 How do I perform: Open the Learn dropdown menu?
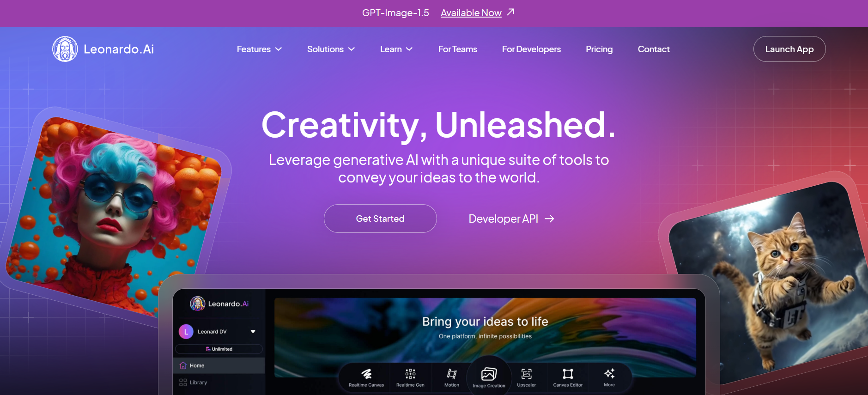pyautogui.click(x=396, y=49)
